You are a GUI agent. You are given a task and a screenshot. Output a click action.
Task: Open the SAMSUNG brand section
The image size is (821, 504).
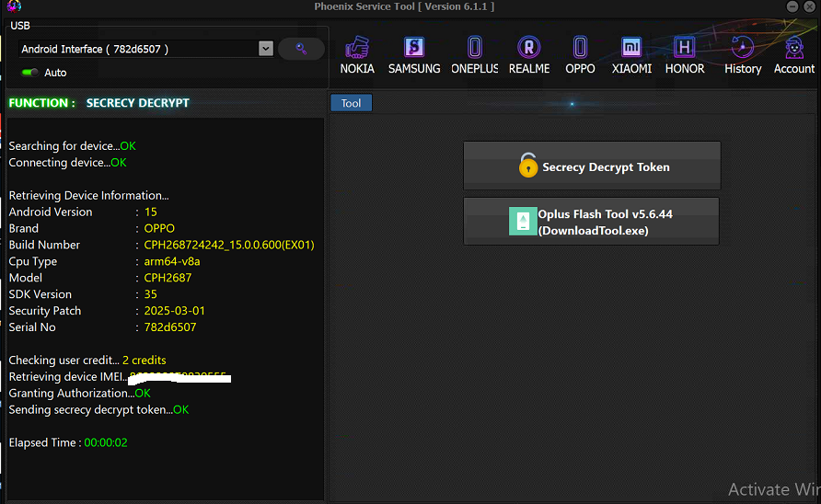[414, 56]
